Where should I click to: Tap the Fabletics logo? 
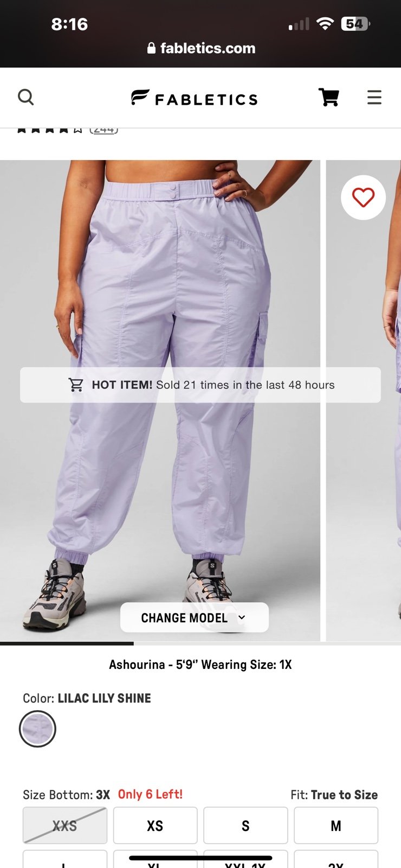[194, 98]
